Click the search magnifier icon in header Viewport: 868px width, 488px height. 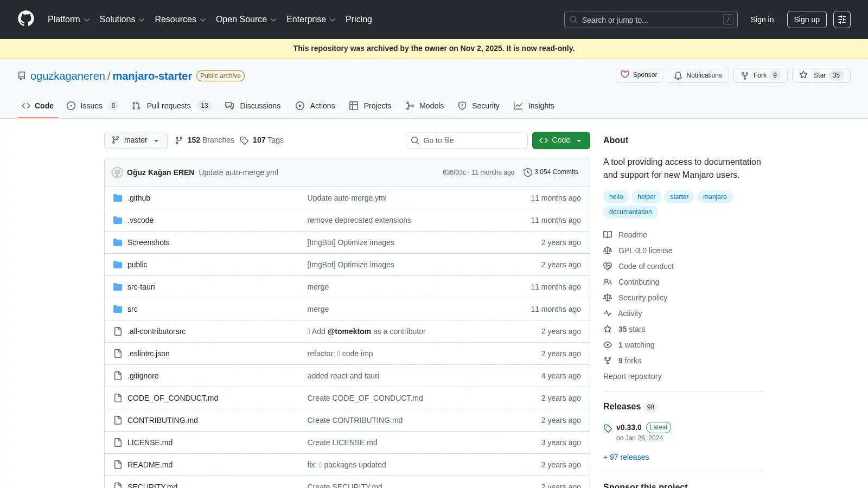click(573, 20)
